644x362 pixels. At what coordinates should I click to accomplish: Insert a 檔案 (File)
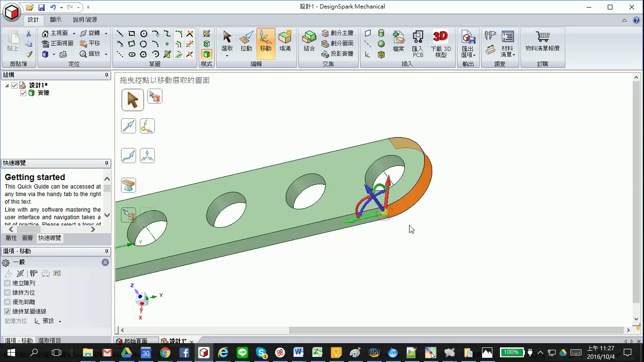click(398, 41)
